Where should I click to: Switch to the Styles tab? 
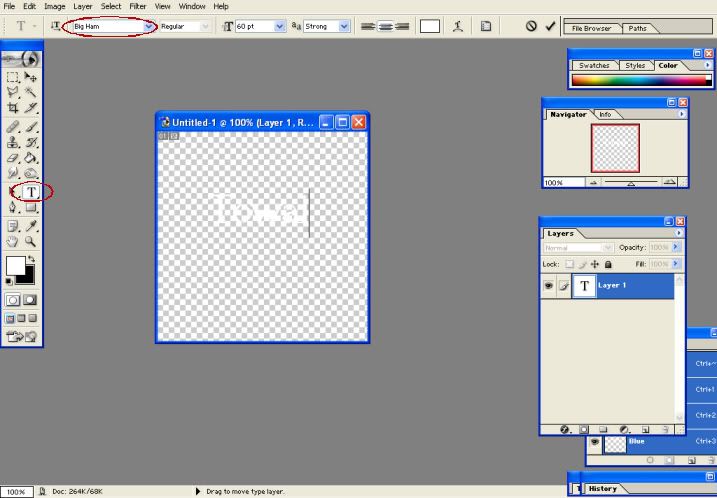635,65
